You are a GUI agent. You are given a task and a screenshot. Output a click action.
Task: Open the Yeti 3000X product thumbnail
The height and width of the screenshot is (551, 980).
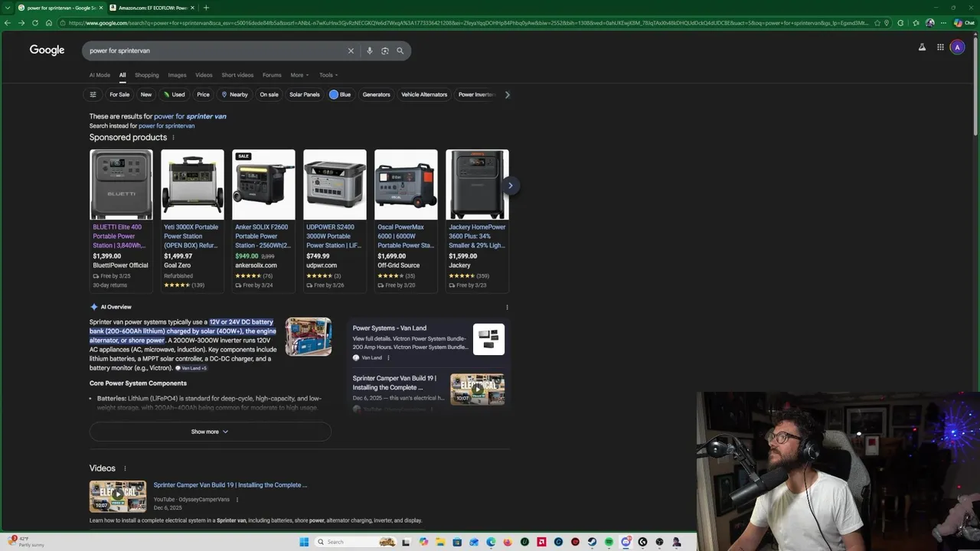(x=192, y=184)
